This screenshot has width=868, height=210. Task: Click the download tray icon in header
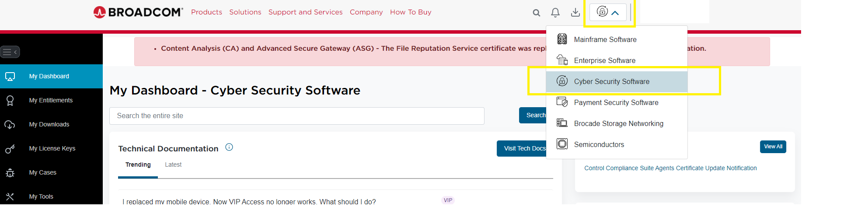[x=575, y=13]
